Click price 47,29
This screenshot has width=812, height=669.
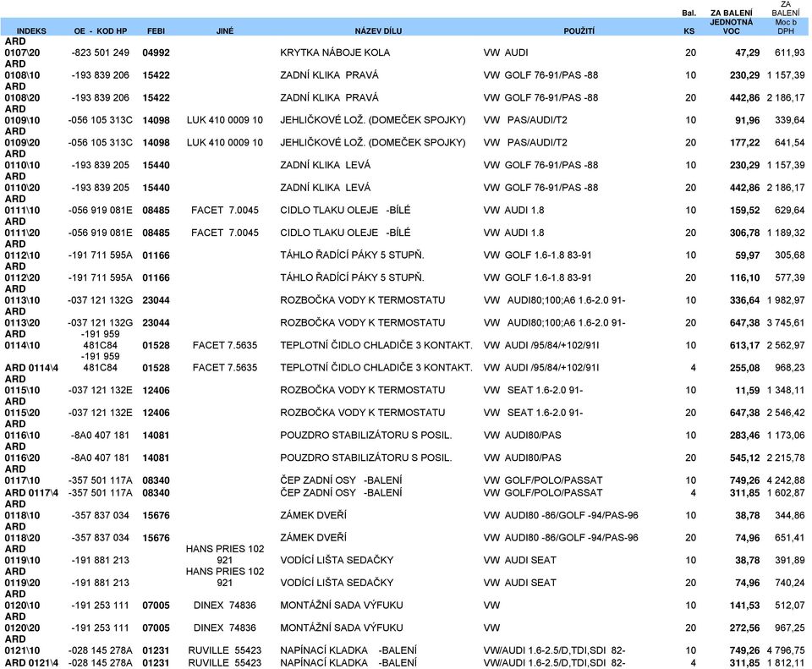click(747, 52)
